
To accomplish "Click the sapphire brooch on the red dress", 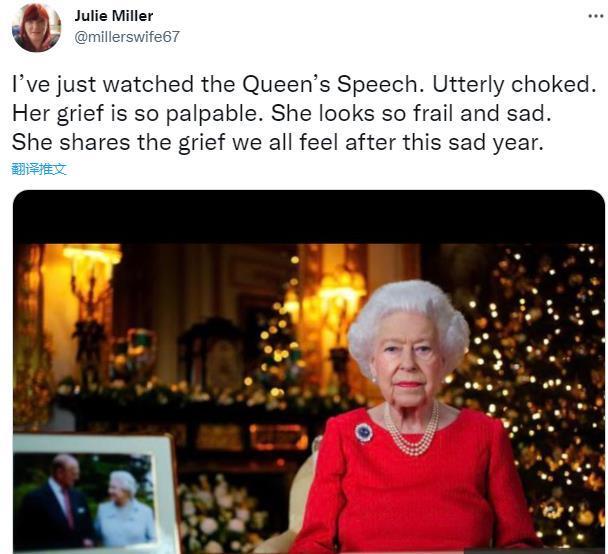I will coord(364,432).
